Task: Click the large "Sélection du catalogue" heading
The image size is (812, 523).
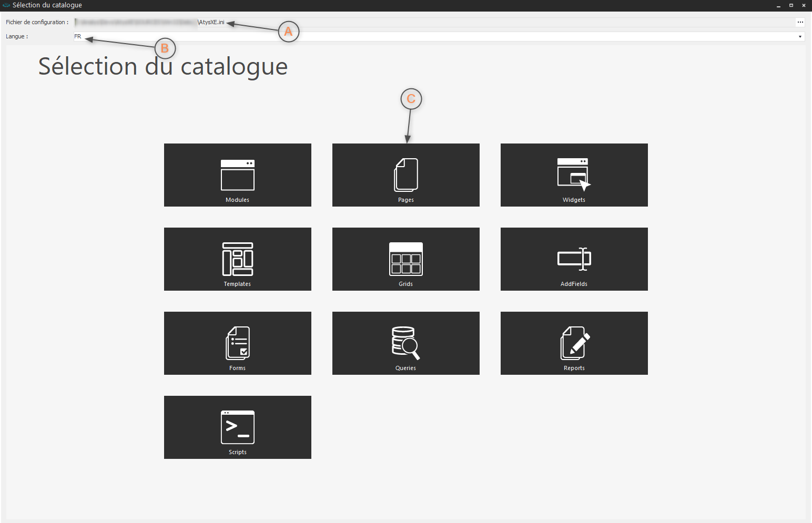Action: pyautogui.click(x=163, y=67)
